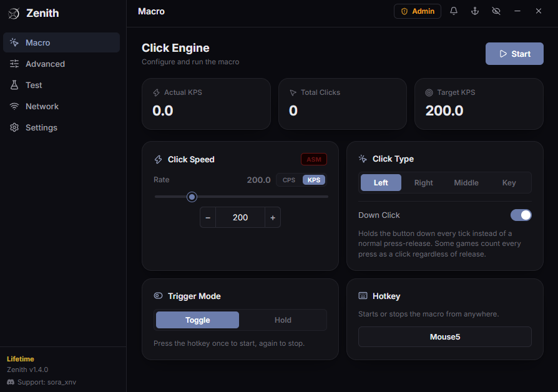Image resolution: width=558 pixels, height=392 pixels.
Task: Click the Zenith logo icon
Action: (x=14, y=14)
